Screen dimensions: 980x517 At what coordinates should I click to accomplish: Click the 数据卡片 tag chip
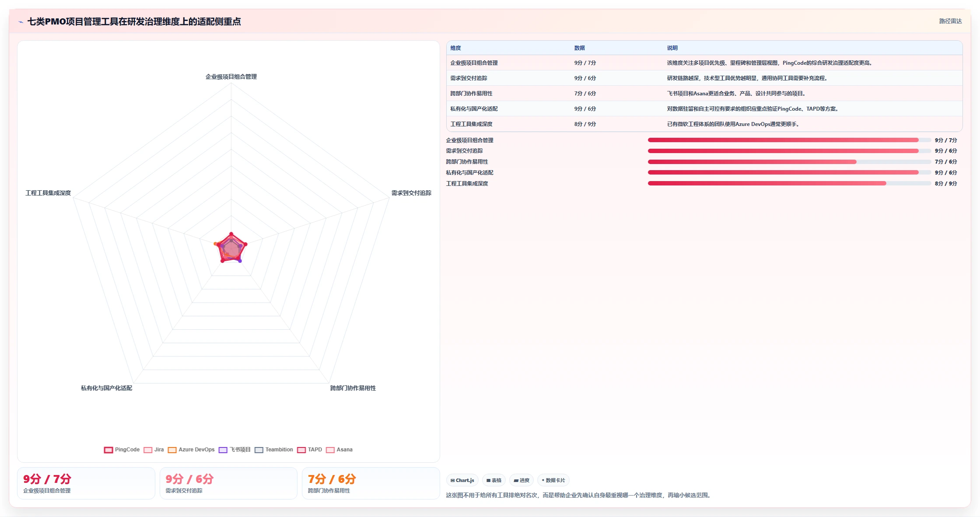coord(553,480)
